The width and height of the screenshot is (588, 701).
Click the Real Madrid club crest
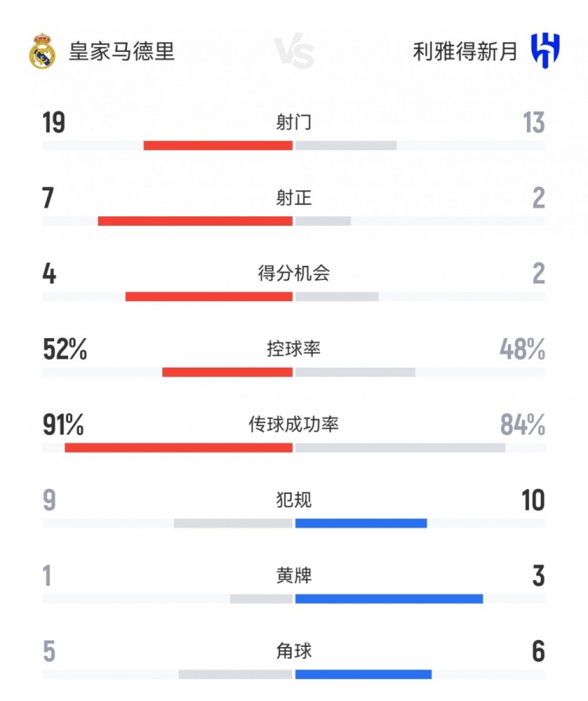click(x=42, y=52)
